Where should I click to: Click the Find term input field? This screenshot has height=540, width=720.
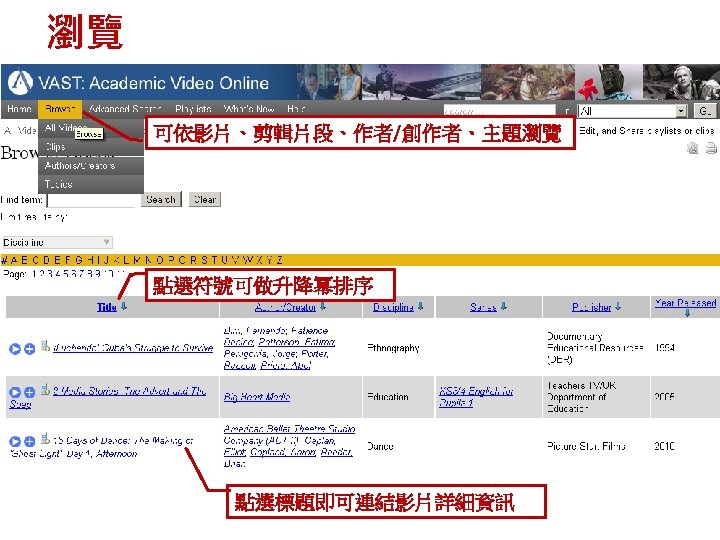coord(92,200)
